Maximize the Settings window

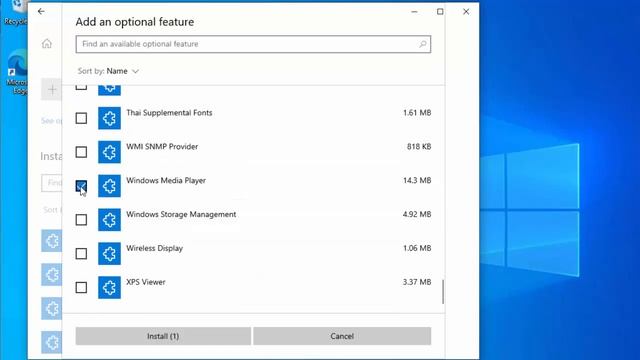[x=440, y=12]
